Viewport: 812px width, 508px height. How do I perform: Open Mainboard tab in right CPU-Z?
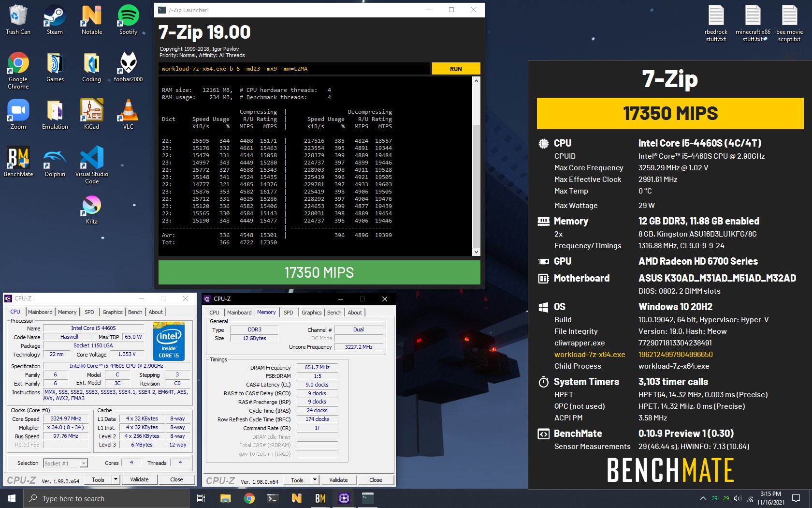pyautogui.click(x=239, y=313)
